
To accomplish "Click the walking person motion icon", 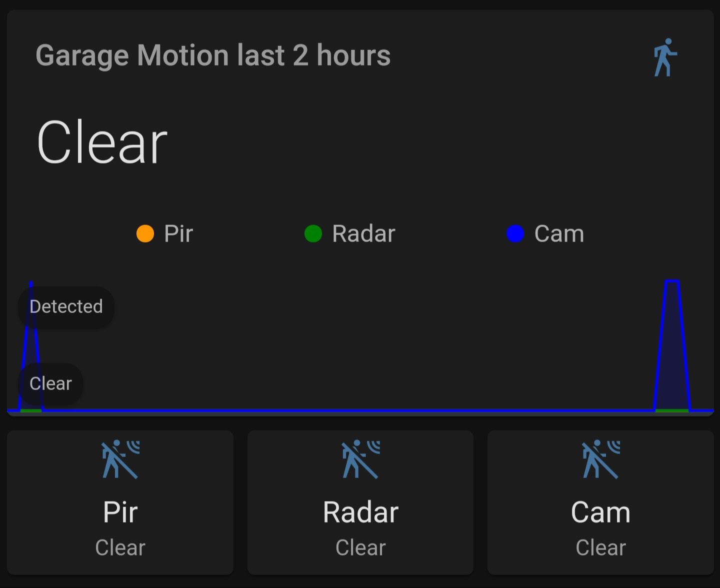I will point(665,57).
